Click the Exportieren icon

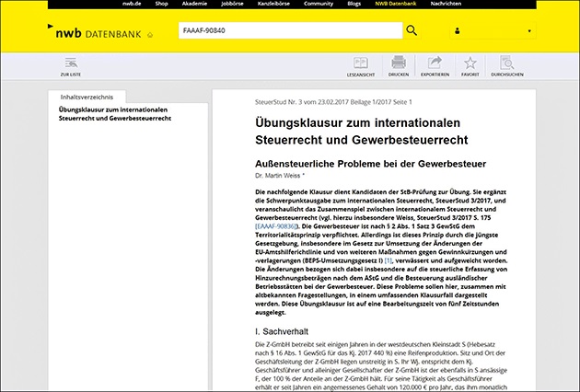tap(435, 65)
